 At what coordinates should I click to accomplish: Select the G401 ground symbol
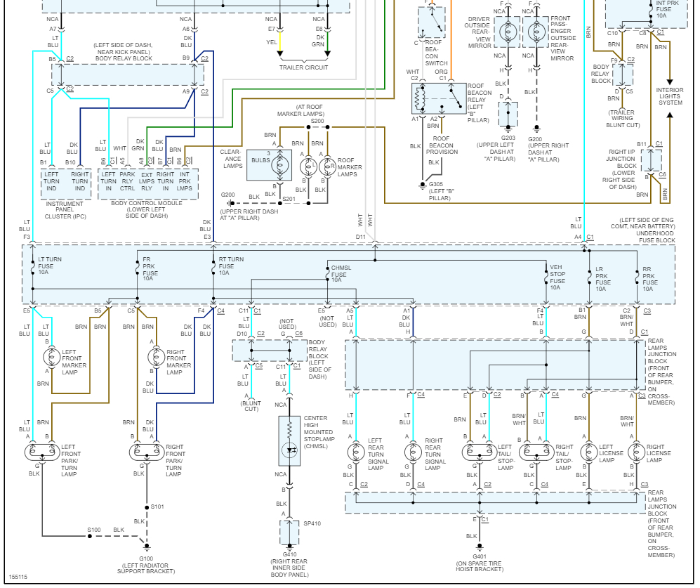pos(480,547)
